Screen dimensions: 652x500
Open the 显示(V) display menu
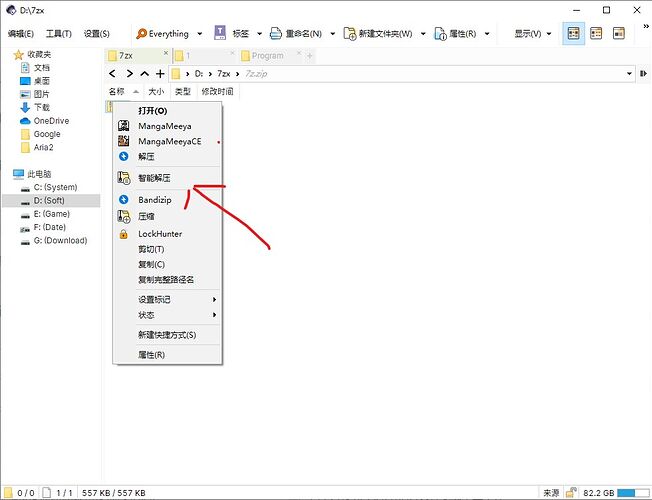[533, 34]
